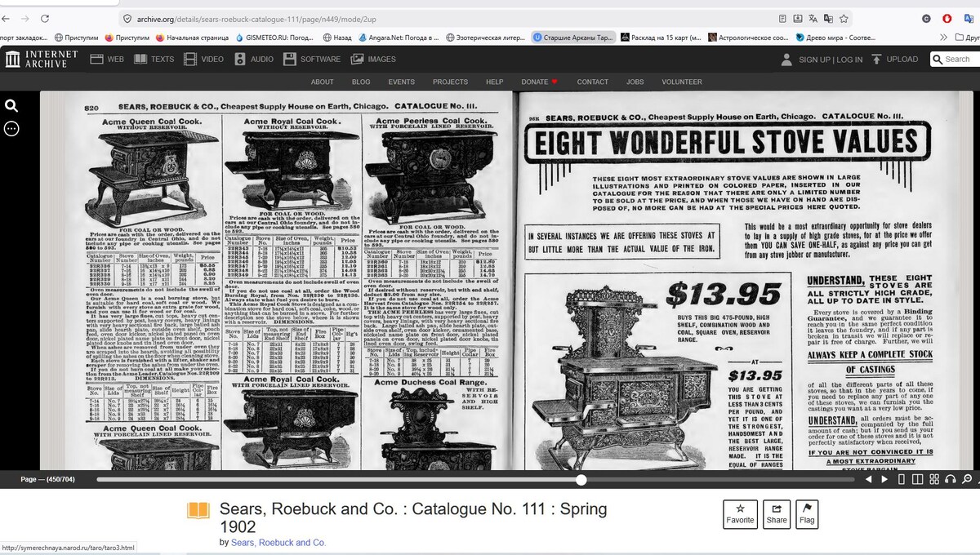
Task: Open the HELP link
Action: click(x=494, y=82)
